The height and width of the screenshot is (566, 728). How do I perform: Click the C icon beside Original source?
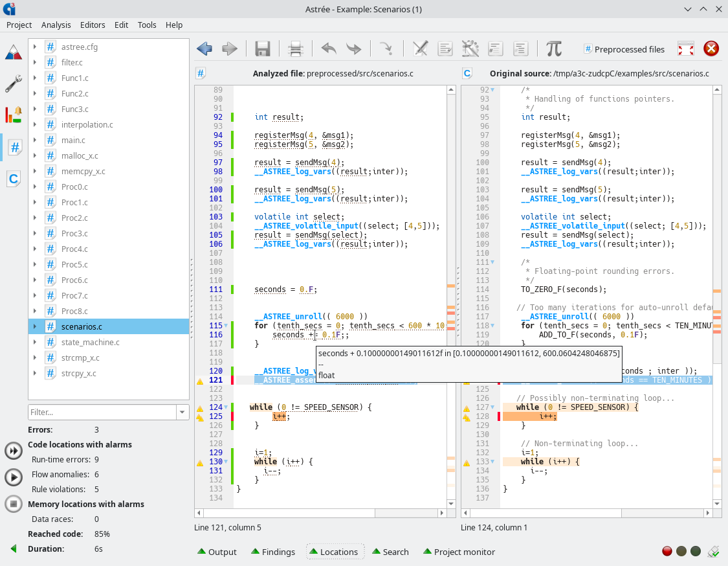pos(467,73)
